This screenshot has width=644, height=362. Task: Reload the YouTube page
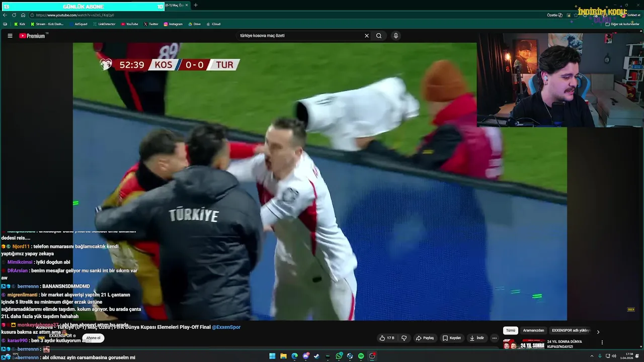(14, 15)
